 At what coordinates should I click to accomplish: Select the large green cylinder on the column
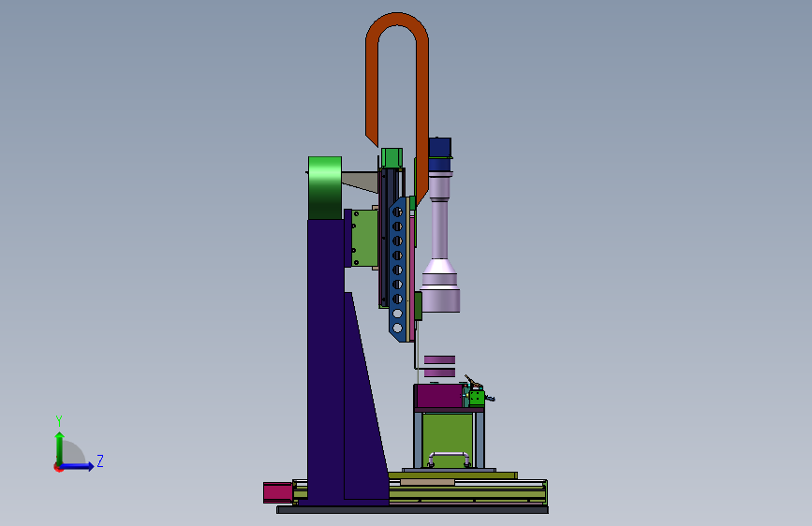[x=325, y=187]
